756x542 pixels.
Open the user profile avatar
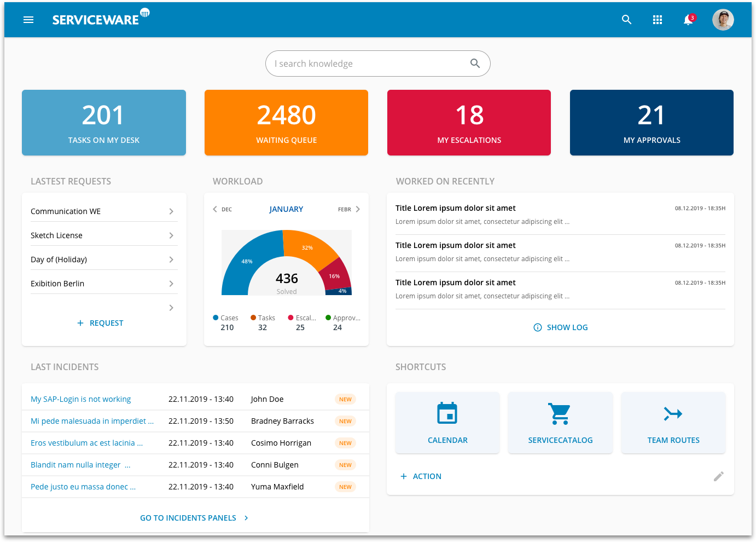tap(723, 20)
